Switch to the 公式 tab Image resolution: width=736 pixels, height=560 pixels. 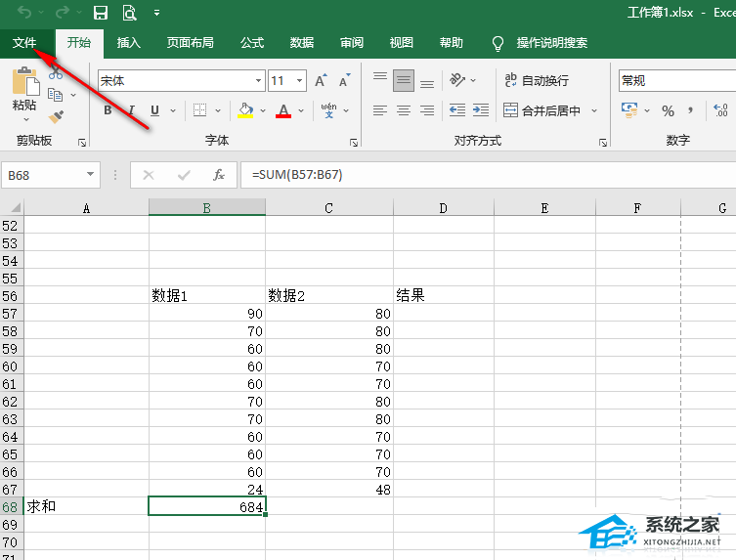[252, 43]
